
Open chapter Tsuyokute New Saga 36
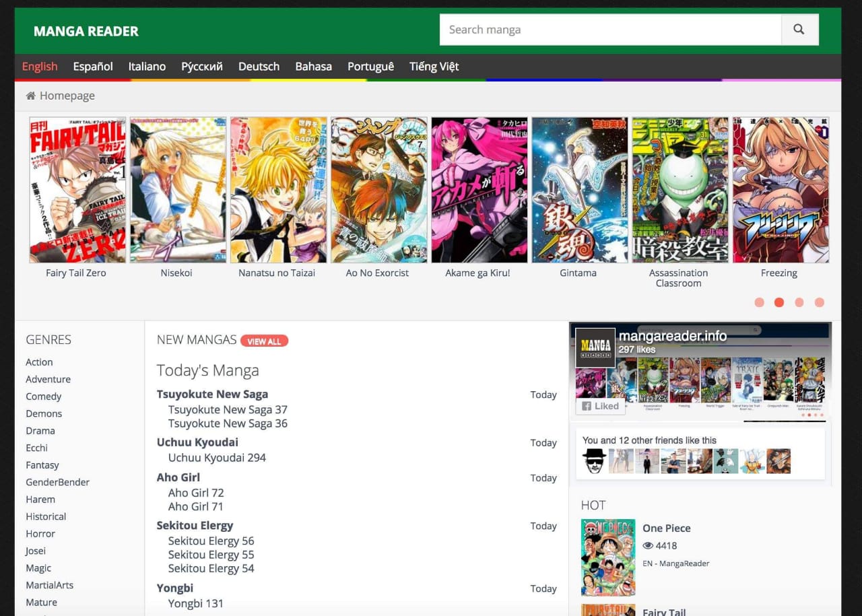pos(228,423)
